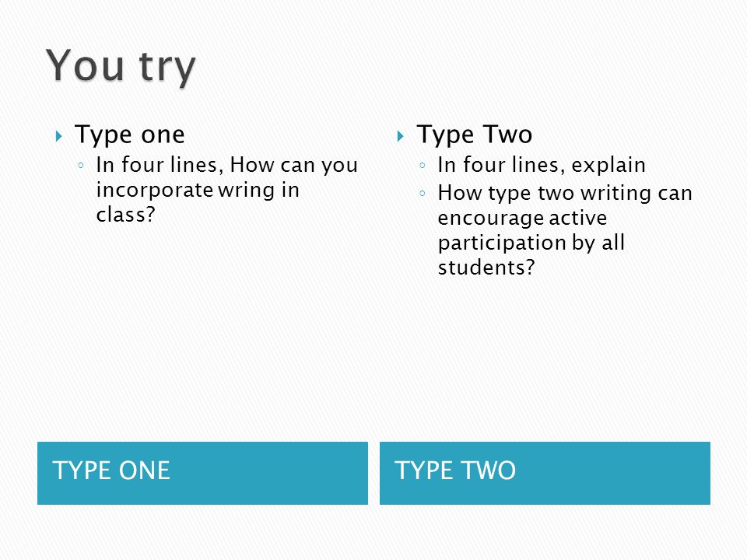Click the 'TYPE TWO' label text
The image size is (747, 560).
click(x=455, y=471)
